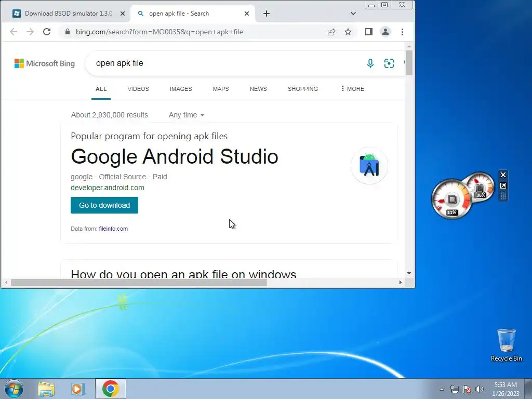Open Windows Explorer from taskbar
Image resolution: width=532 pixels, height=399 pixels.
pos(46,389)
